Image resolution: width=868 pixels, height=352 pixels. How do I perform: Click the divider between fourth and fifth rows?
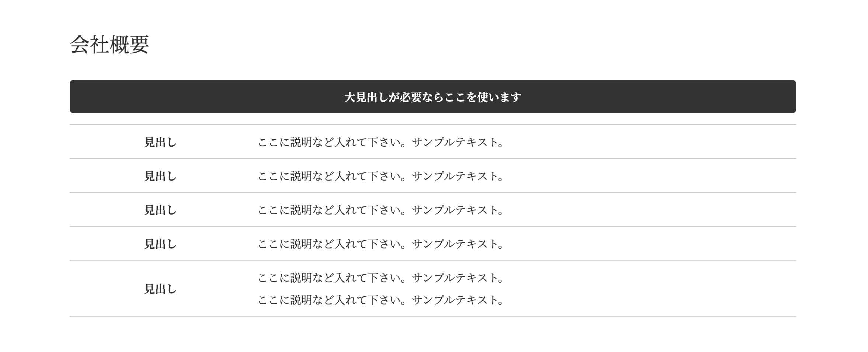(x=433, y=260)
